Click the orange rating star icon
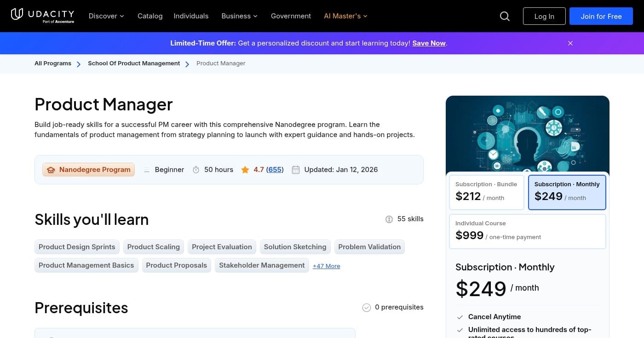 pos(245,170)
